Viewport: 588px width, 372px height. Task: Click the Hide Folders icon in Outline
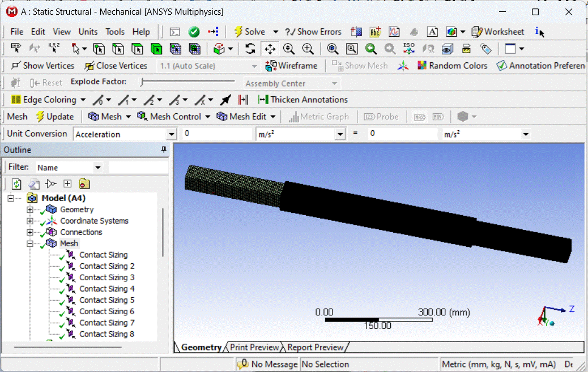click(x=84, y=184)
